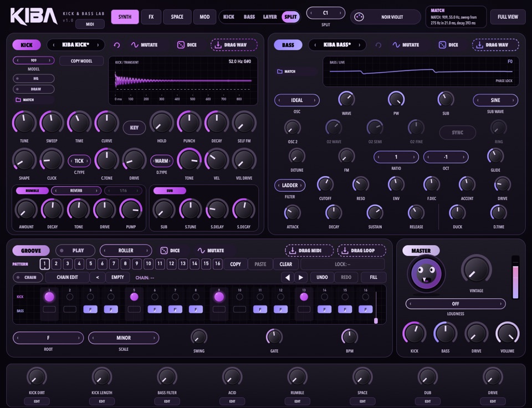Select pattern slot 8
The width and height of the screenshot is (532, 408).
pos(125,263)
